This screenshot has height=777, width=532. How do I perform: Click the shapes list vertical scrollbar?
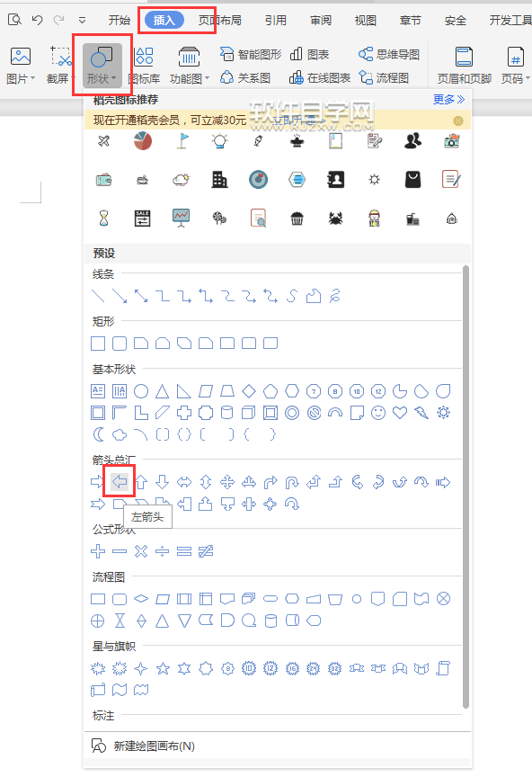pyautogui.click(x=465, y=487)
